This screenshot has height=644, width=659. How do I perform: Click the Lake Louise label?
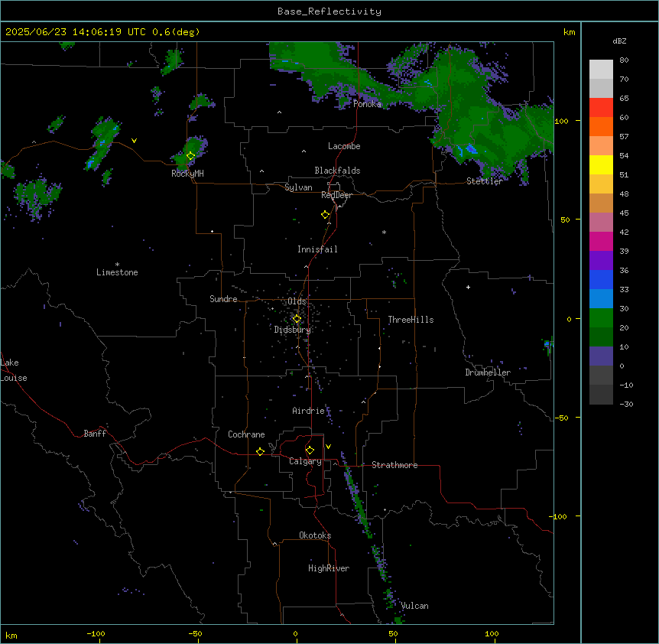pos(14,370)
